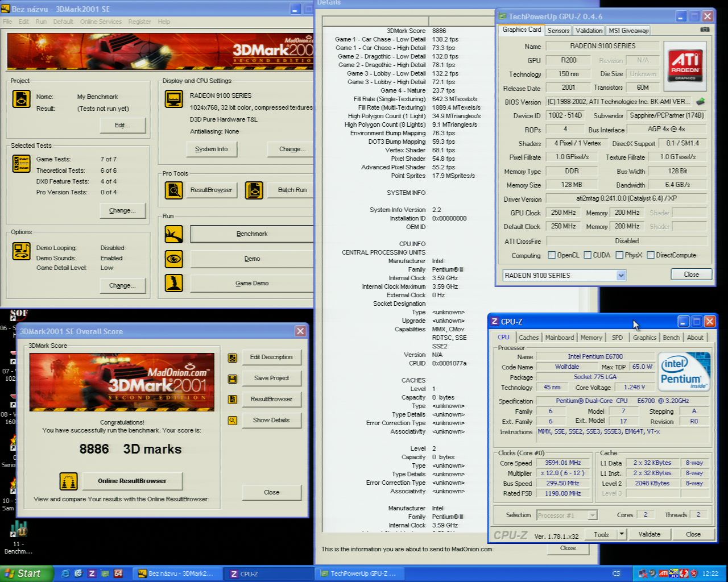Click the magnifier icon beside Show Details

[232, 421]
